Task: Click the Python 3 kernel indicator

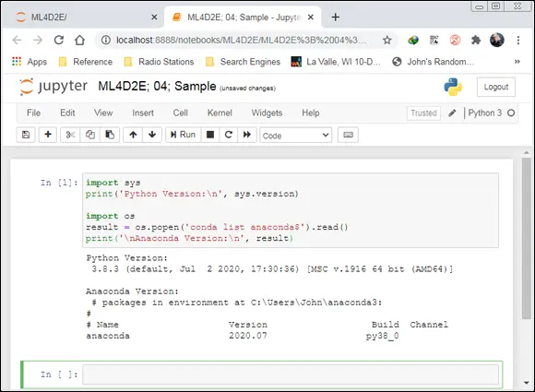Action: click(485, 113)
